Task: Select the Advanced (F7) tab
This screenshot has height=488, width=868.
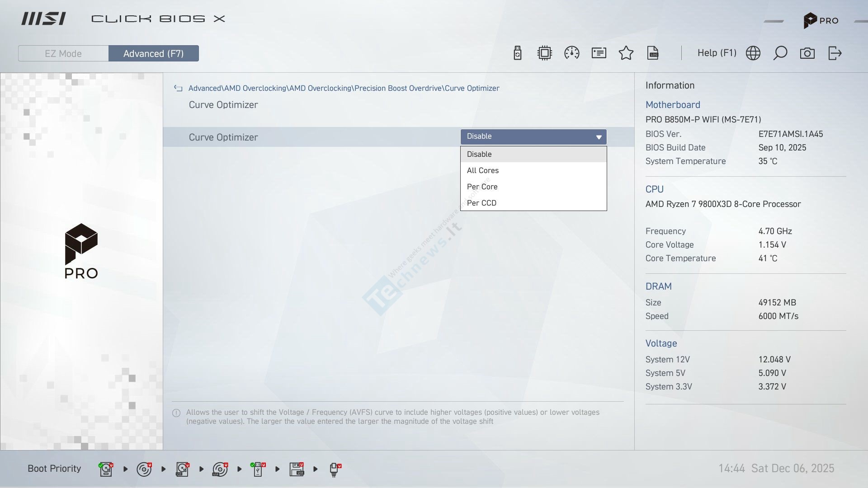Action: pyautogui.click(x=153, y=53)
